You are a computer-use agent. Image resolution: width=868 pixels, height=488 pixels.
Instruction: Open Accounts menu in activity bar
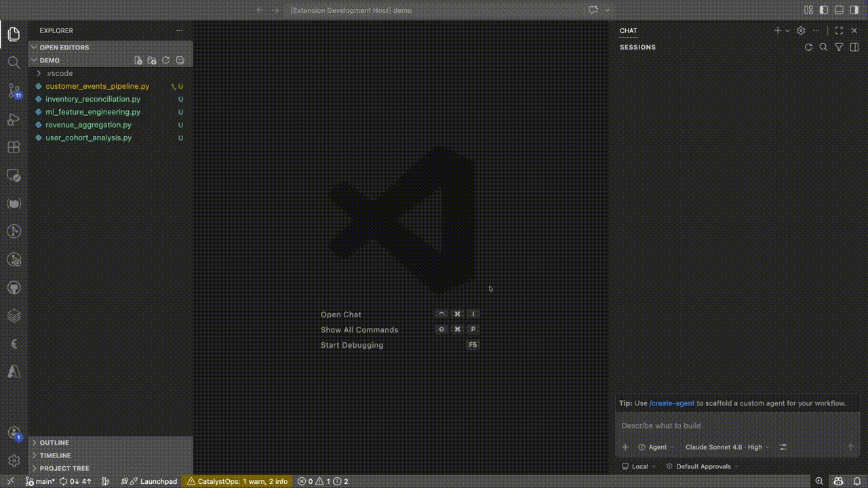coord(14,432)
